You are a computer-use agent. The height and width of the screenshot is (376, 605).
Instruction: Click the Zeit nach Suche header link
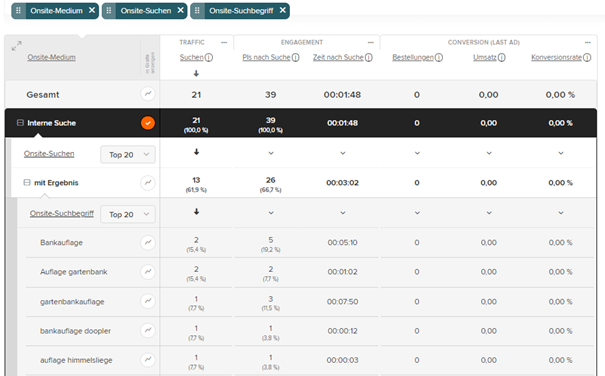pyautogui.click(x=338, y=58)
